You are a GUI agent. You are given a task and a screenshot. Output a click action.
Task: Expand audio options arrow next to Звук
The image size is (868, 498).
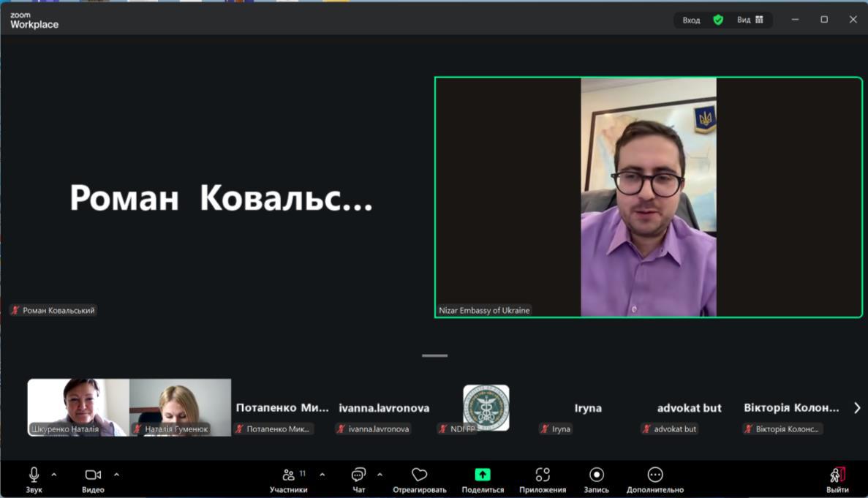coord(54,475)
